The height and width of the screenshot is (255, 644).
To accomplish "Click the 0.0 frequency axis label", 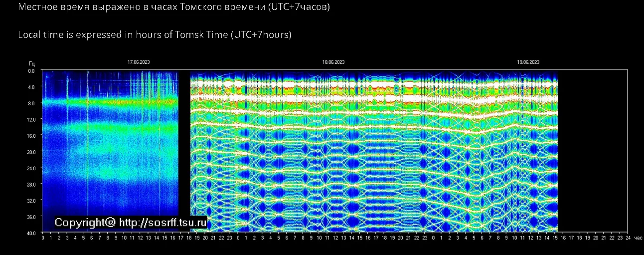I will pyautogui.click(x=31, y=71).
